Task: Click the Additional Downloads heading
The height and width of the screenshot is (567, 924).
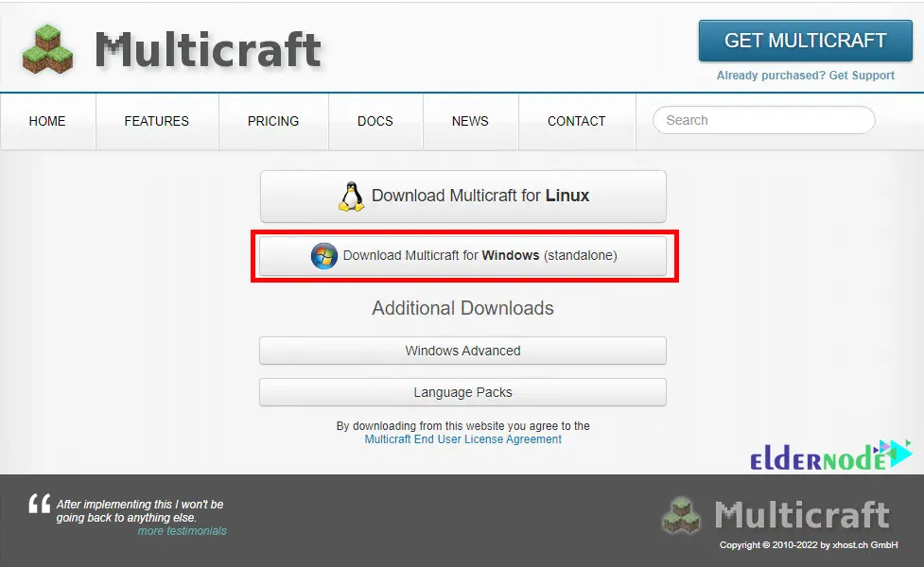Action: [x=463, y=308]
